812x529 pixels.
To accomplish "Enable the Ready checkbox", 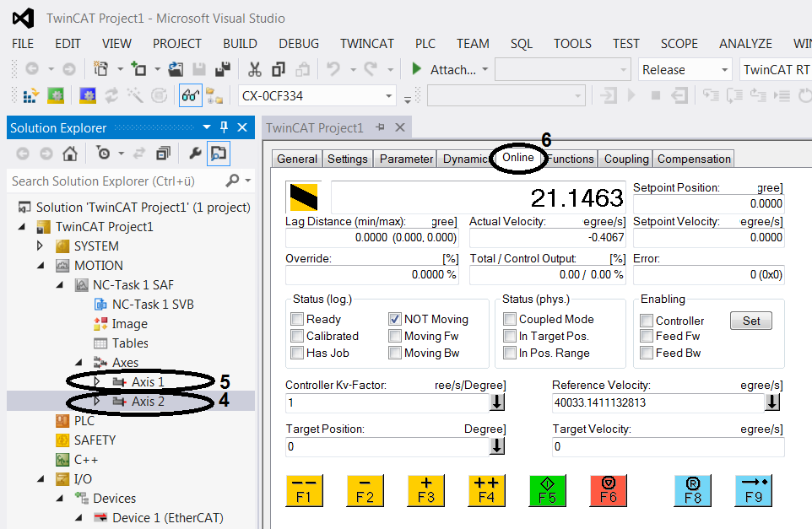I will pos(297,319).
